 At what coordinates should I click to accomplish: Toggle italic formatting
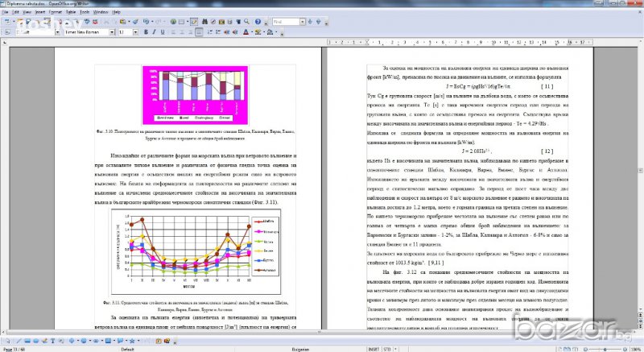pyautogui.click(x=154, y=32)
